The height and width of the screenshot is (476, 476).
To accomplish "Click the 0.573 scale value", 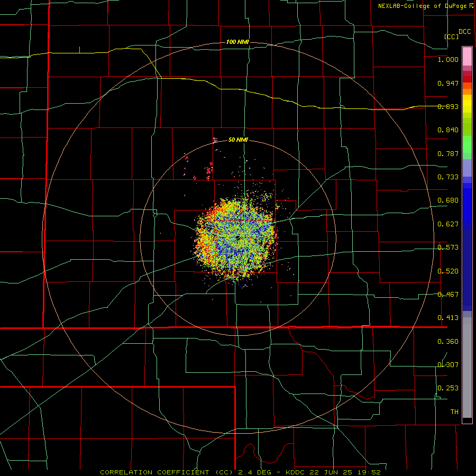I will [448, 248].
